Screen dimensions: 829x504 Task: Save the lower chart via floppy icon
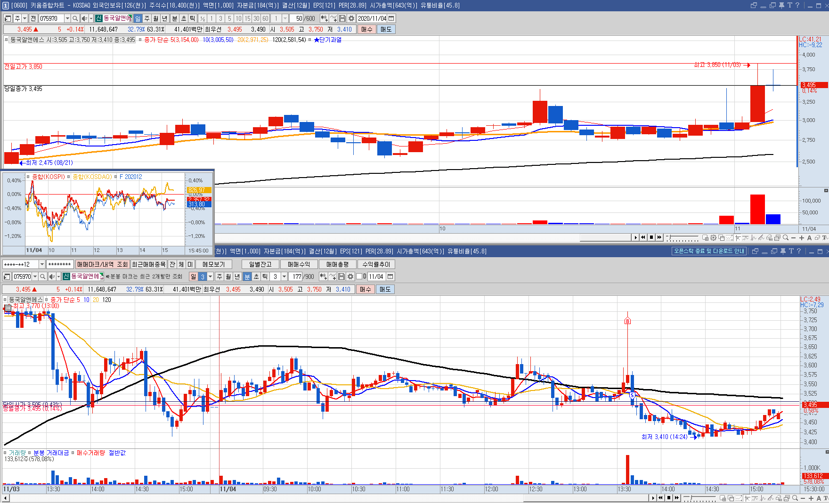tap(341, 276)
